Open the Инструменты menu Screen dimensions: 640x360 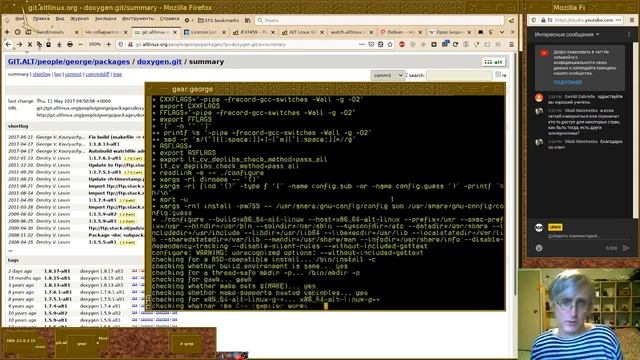(138, 19)
